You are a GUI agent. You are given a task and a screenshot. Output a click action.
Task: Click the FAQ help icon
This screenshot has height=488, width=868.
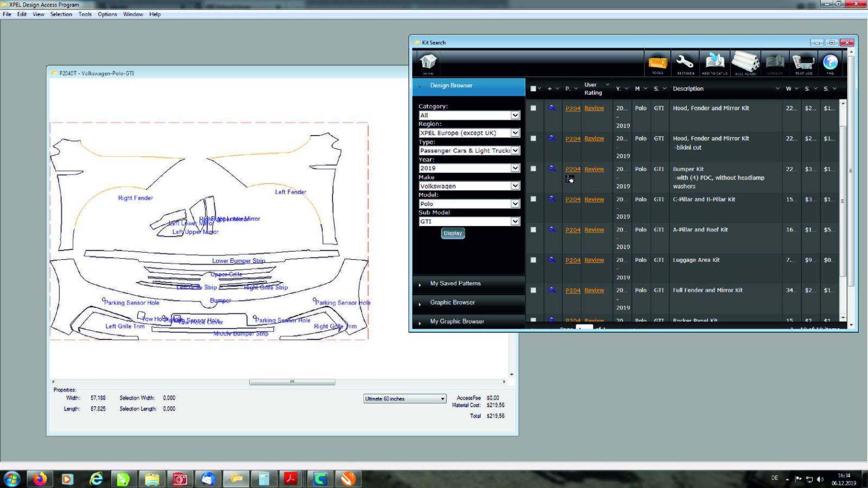pos(830,63)
